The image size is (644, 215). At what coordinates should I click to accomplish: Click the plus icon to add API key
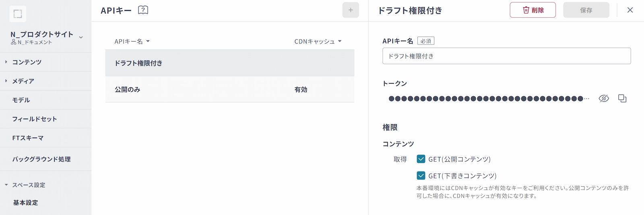[351, 10]
